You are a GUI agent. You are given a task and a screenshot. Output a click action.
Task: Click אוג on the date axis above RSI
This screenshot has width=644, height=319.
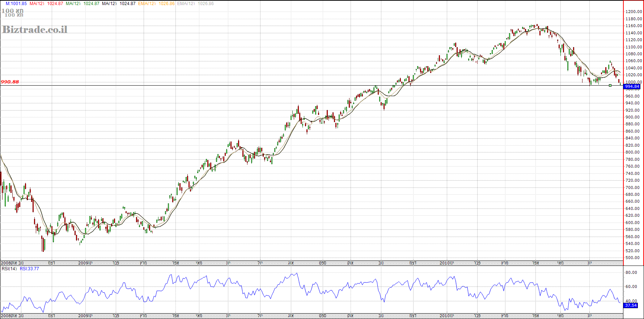[291, 263]
